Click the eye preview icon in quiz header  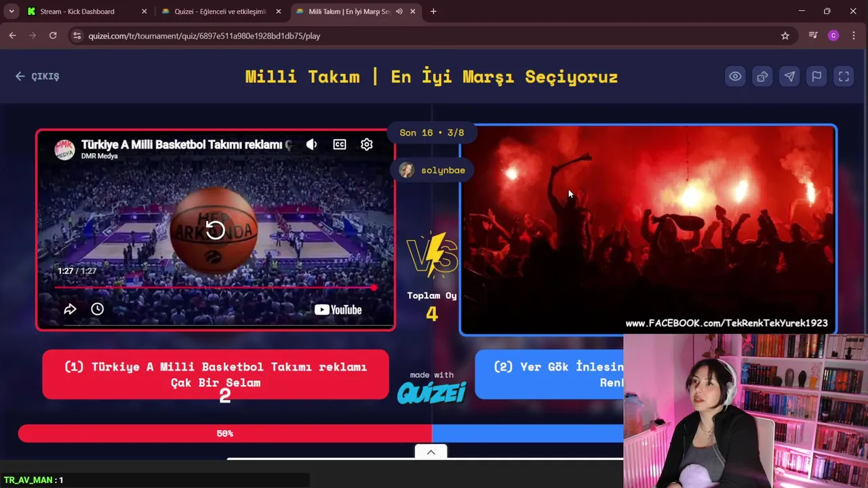click(x=735, y=77)
